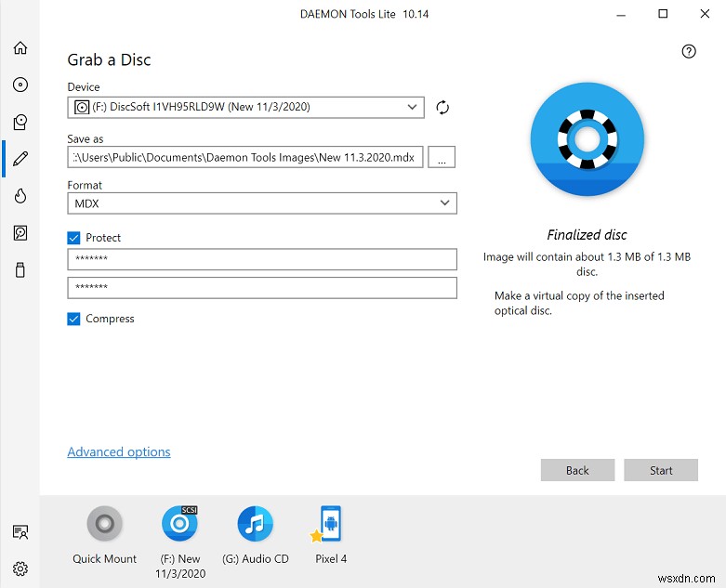726x588 pixels.
Task: Open the Device dropdown list
Action: tap(245, 108)
